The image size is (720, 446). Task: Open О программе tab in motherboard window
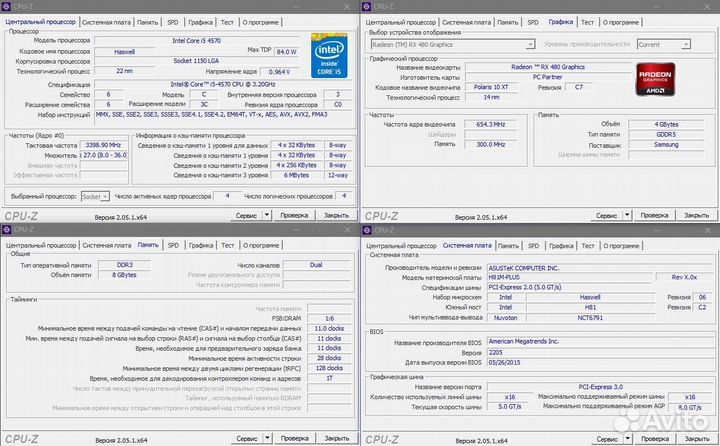point(621,246)
